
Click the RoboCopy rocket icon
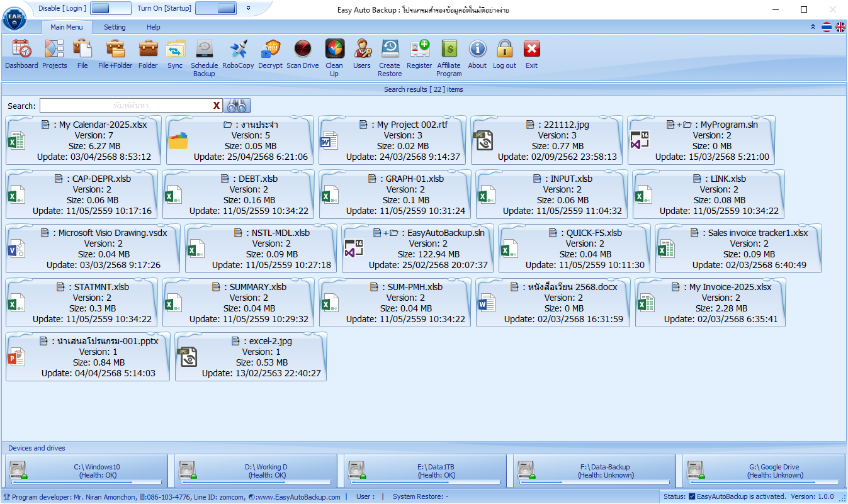238,49
